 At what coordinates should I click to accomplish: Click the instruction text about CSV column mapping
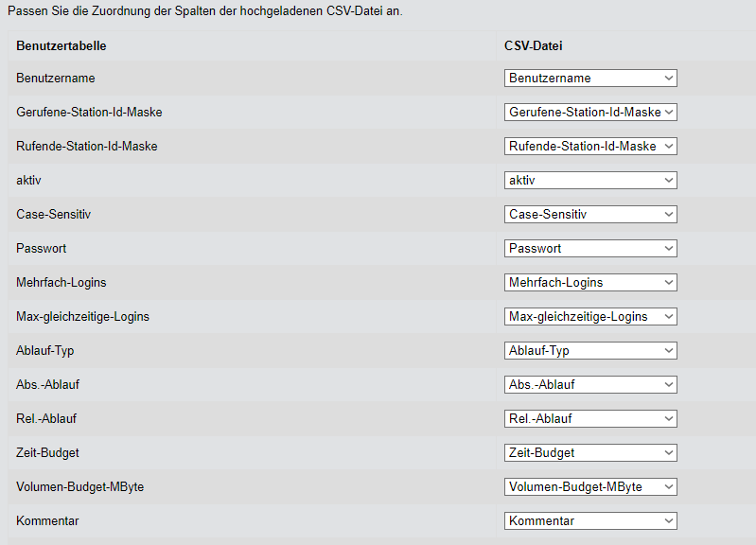[x=204, y=11]
